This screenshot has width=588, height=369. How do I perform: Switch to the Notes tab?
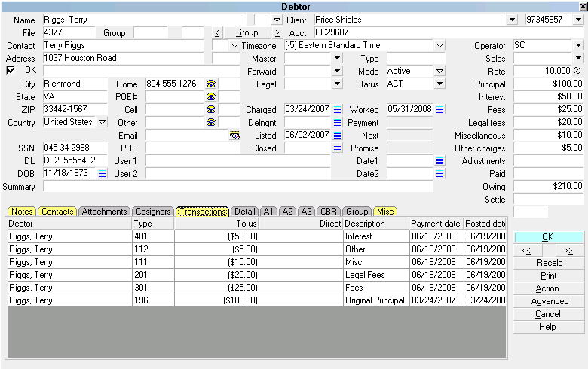(x=22, y=212)
